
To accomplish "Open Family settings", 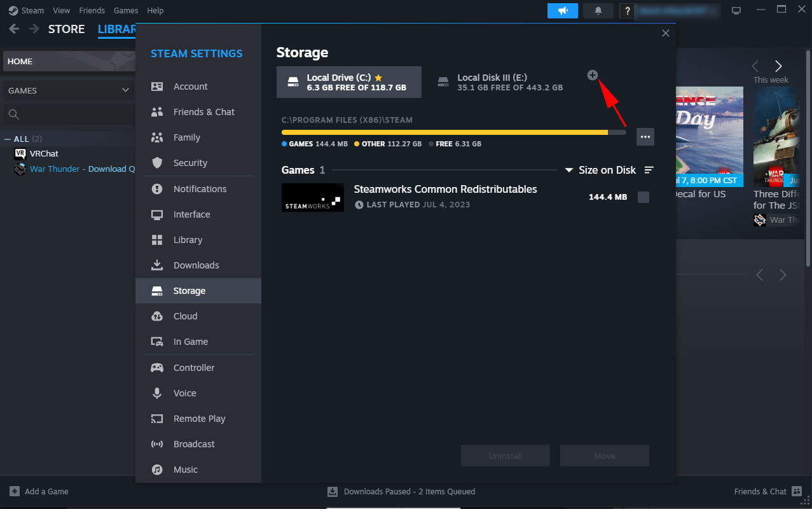I will pos(198,137).
